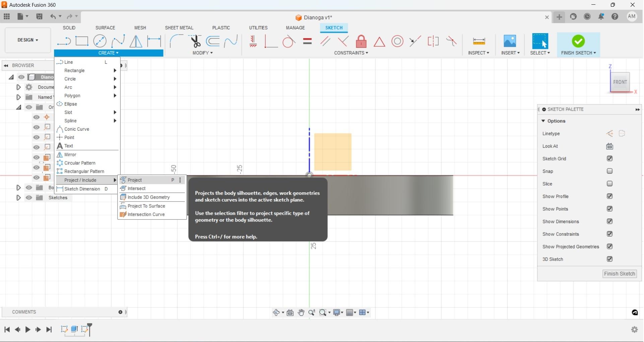644x342 pixels.
Task: Select the Center Diameter Circle toolbar icon
Action: pos(100,41)
